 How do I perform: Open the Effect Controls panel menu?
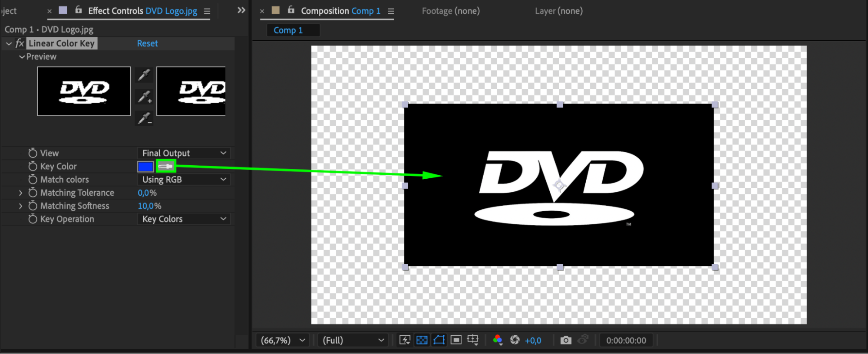[207, 11]
